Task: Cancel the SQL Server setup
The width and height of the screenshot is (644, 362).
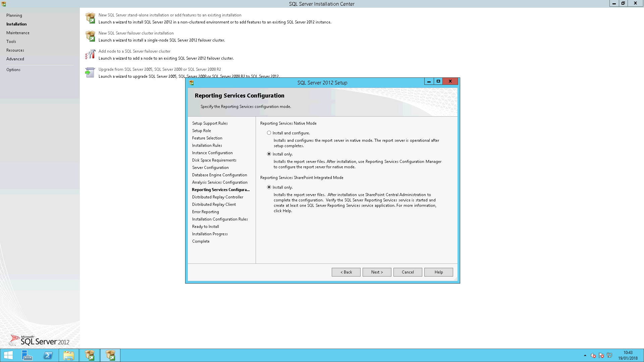Action: [408, 272]
